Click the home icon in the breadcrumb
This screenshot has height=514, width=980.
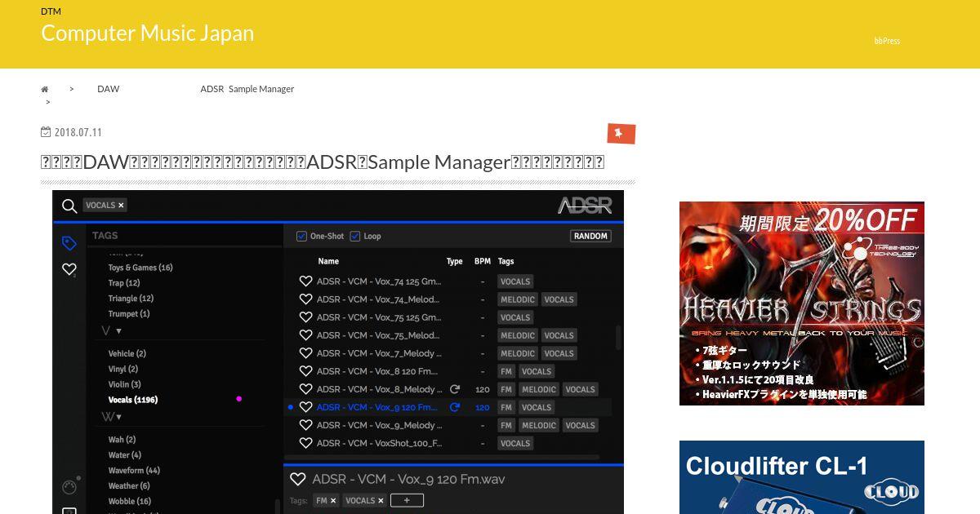click(45, 89)
